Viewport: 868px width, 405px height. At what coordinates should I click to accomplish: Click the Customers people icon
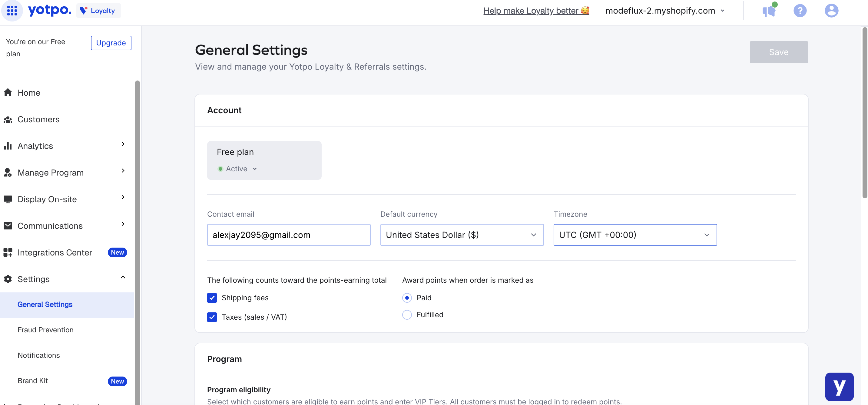pyautogui.click(x=8, y=120)
